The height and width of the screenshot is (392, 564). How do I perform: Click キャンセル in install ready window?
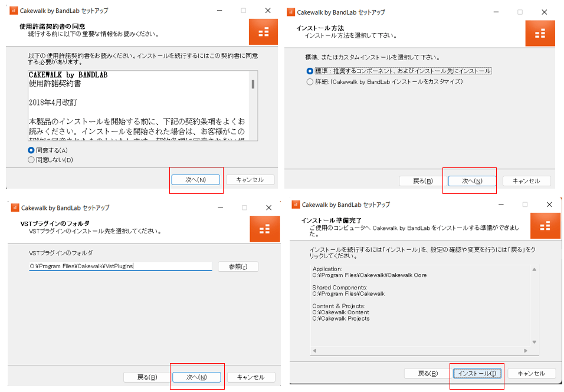tap(532, 374)
